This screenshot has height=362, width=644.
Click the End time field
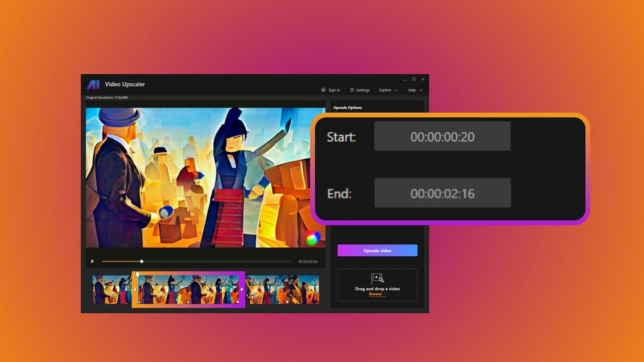[x=442, y=193]
